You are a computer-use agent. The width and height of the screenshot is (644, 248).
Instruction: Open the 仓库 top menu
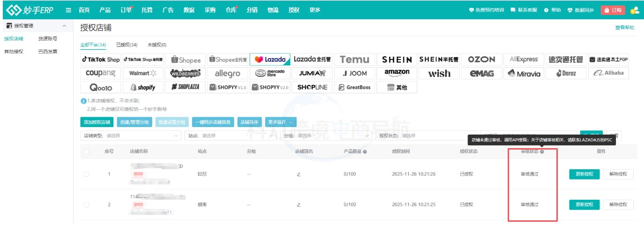coord(231,10)
